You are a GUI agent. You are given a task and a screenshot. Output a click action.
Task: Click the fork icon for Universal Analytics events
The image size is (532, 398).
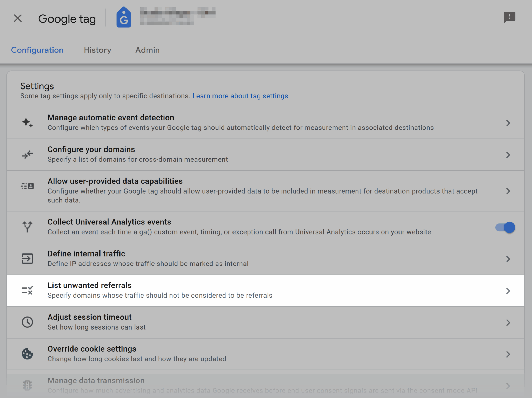click(27, 227)
